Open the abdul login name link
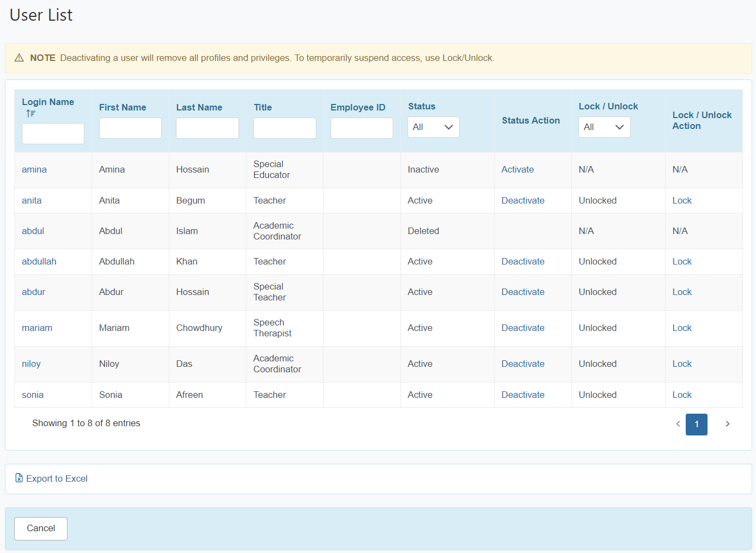756x553 pixels. pyautogui.click(x=33, y=231)
